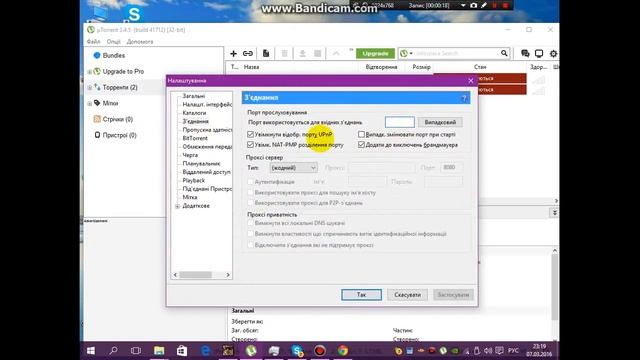640x360 pixels.
Task: Click the Скасувати button
Action: pos(407,295)
